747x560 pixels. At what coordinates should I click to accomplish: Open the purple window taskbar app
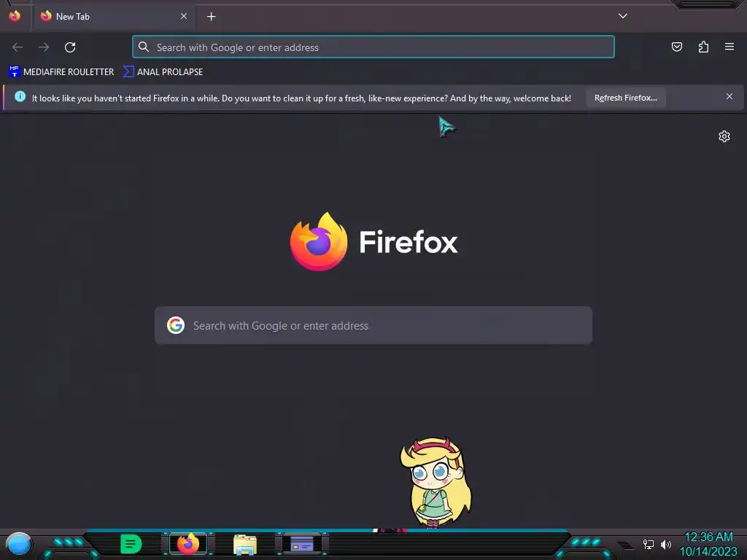(x=302, y=544)
